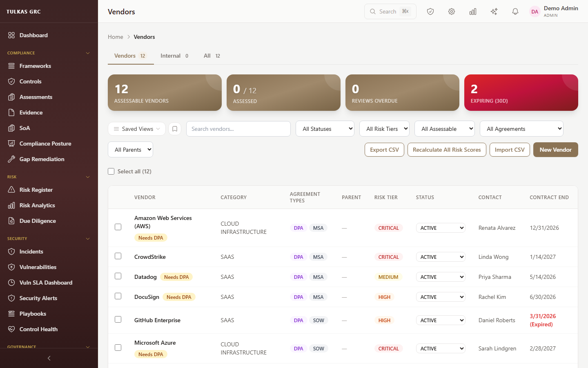Viewport: 588px width, 368px height.
Task: Click the Reviews Overdue card
Action: (x=402, y=92)
